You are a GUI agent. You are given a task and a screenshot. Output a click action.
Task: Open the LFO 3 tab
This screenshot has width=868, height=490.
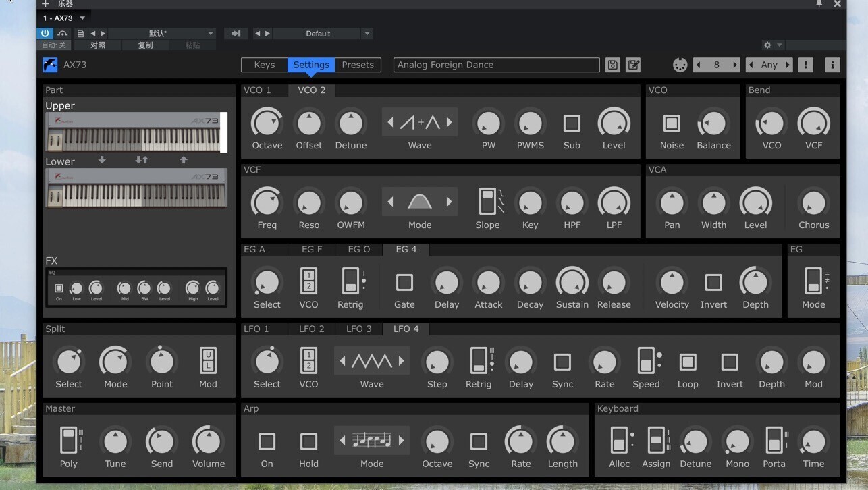point(359,329)
